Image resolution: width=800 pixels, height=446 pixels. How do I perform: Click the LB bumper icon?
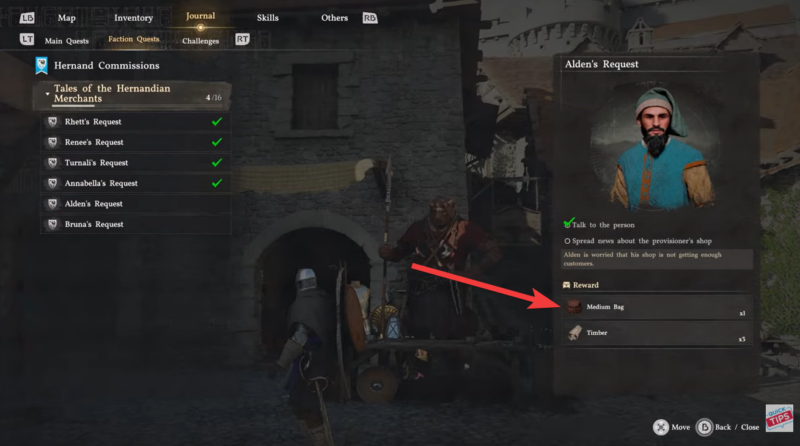coord(27,18)
